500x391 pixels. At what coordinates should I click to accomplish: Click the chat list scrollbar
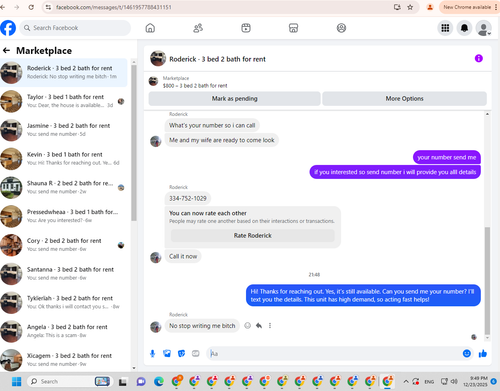pos(134,143)
